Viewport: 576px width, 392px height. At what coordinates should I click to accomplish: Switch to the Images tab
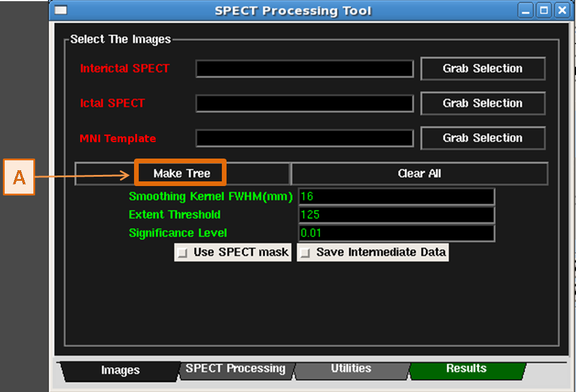click(120, 370)
